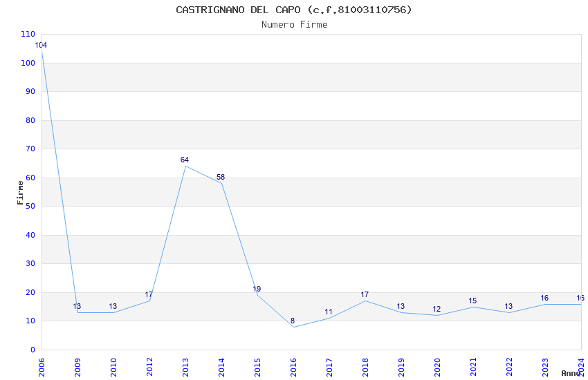The height and width of the screenshot is (380, 588).
Task: Click the 64 peak data label
Action: (185, 160)
